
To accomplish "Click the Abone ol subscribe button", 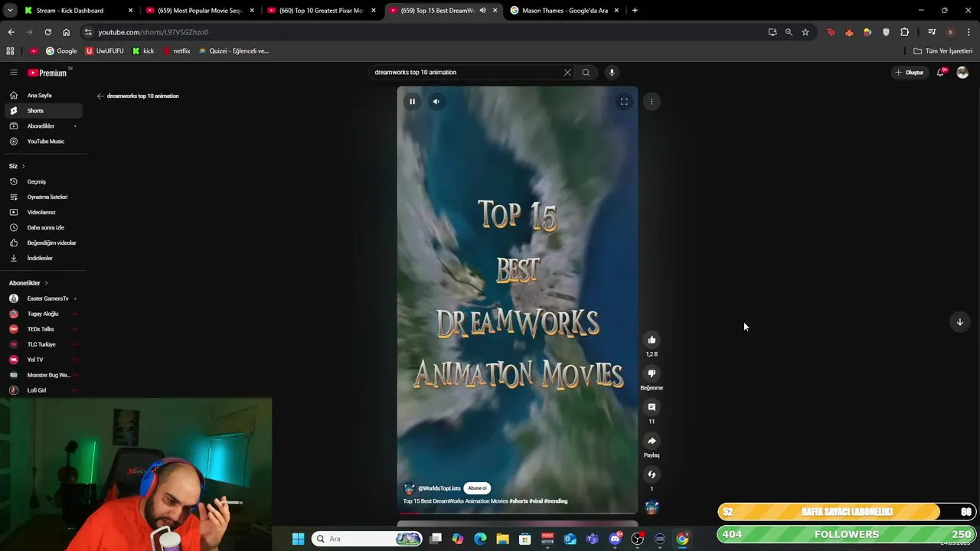I will pyautogui.click(x=477, y=488).
